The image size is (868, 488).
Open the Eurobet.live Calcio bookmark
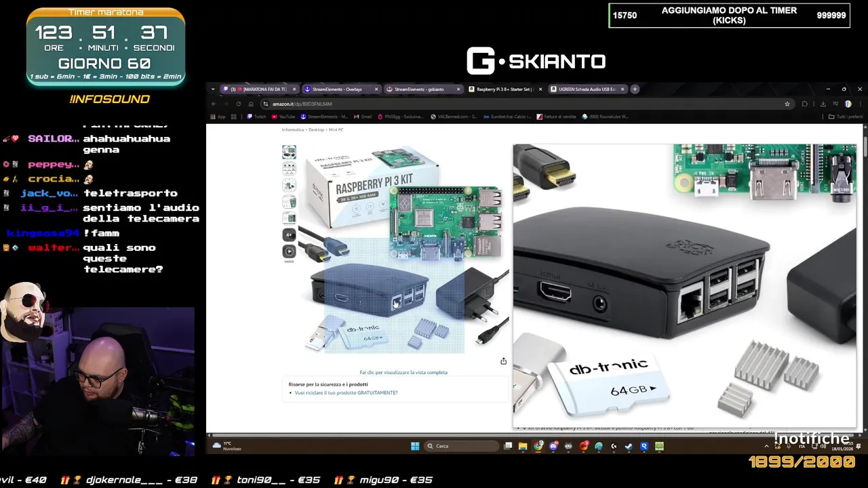point(507,117)
